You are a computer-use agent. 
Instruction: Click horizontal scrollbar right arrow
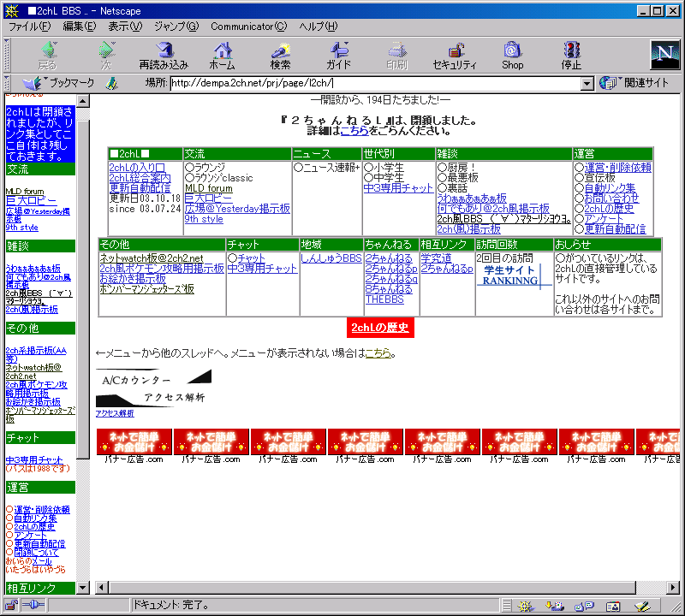coord(673,588)
